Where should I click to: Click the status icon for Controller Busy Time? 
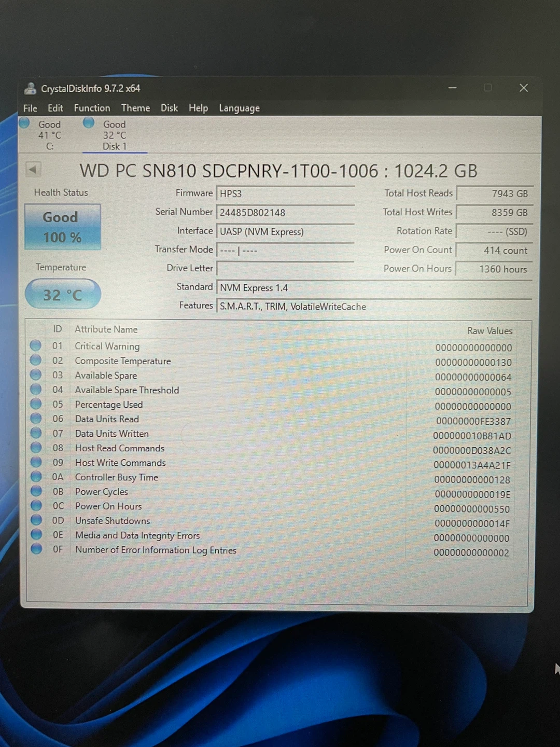pos(36,476)
